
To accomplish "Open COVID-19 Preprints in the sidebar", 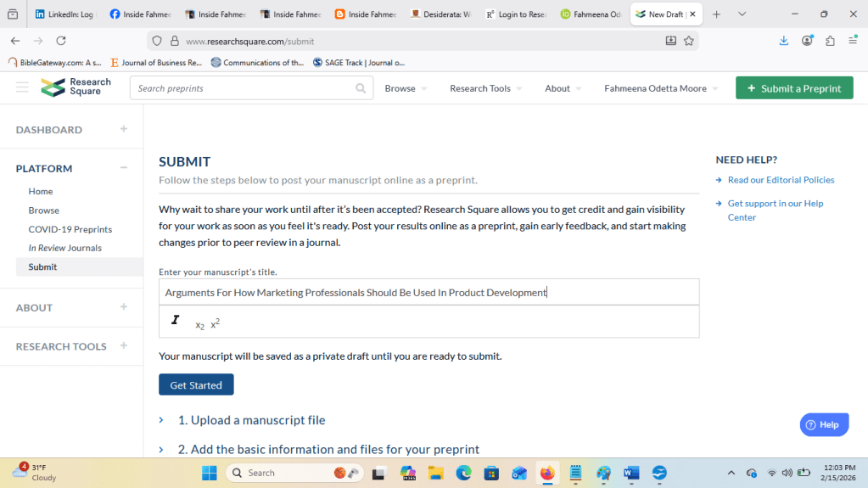I will 70,229.
